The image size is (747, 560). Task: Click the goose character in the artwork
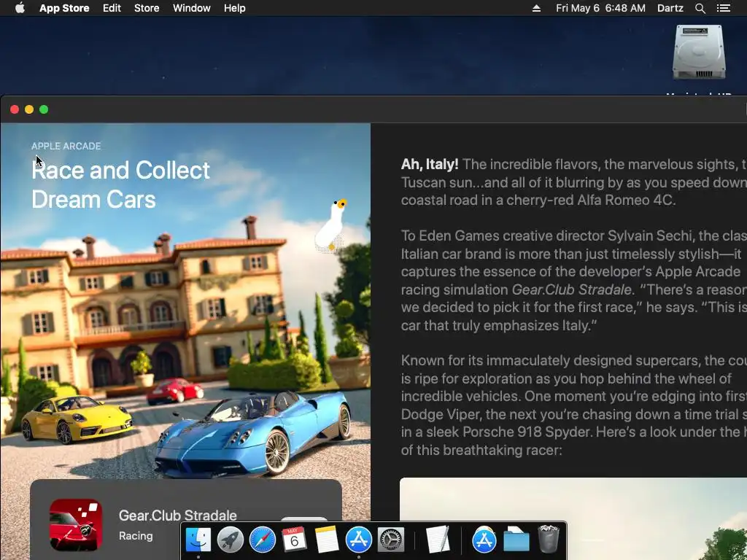[x=332, y=225]
